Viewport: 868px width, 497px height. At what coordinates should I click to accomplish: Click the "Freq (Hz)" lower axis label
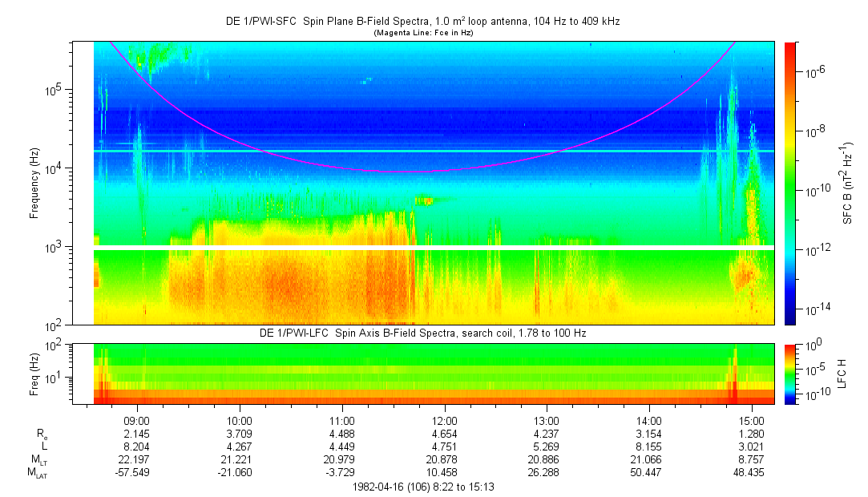(34, 374)
